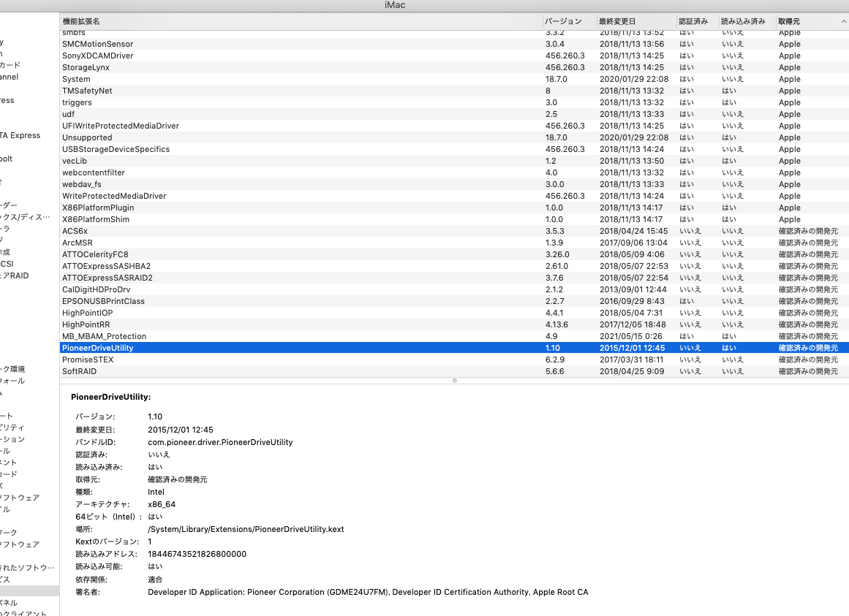
Task: Click the 読み込み済み column header
Action: point(740,22)
